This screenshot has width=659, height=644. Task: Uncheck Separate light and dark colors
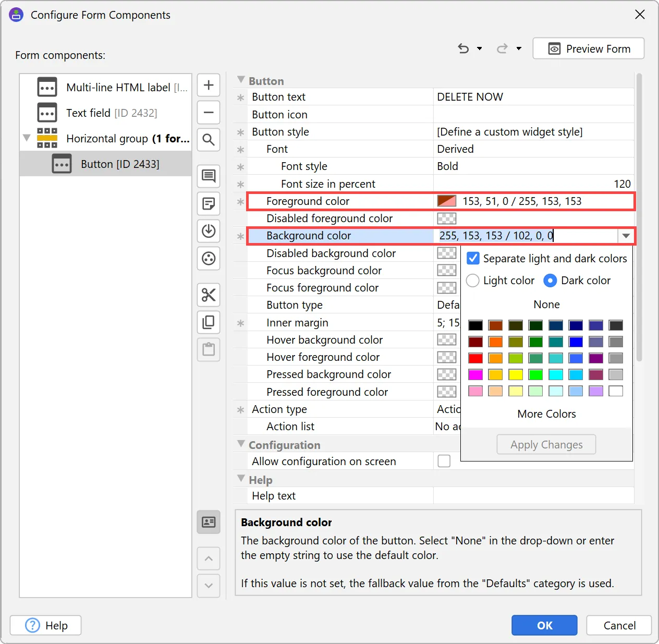472,258
